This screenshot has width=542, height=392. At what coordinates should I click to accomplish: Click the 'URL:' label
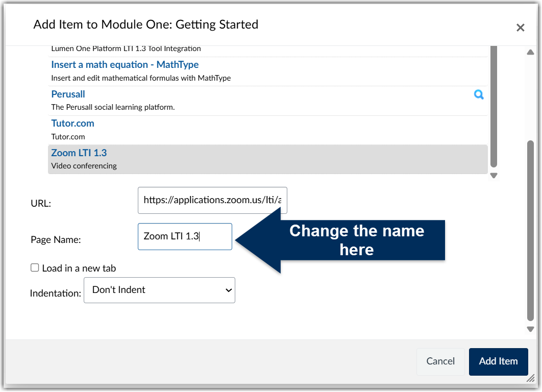point(41,203)
